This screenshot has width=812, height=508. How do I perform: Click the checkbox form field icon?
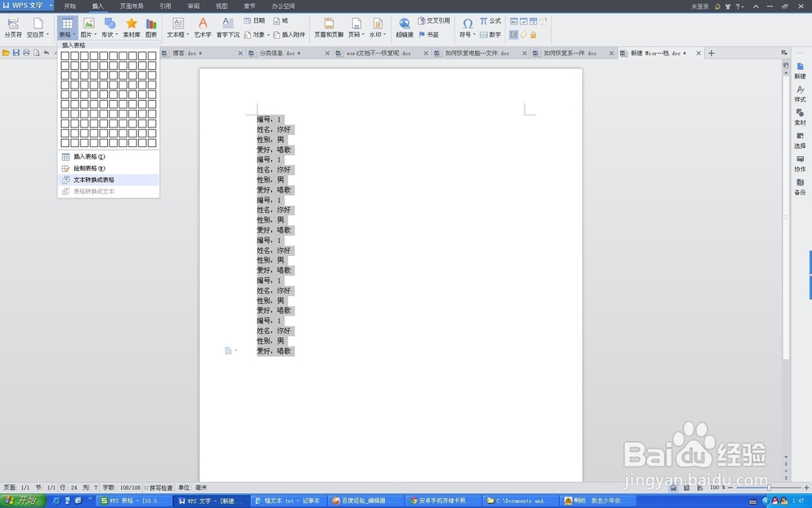[x=524, y=21]
